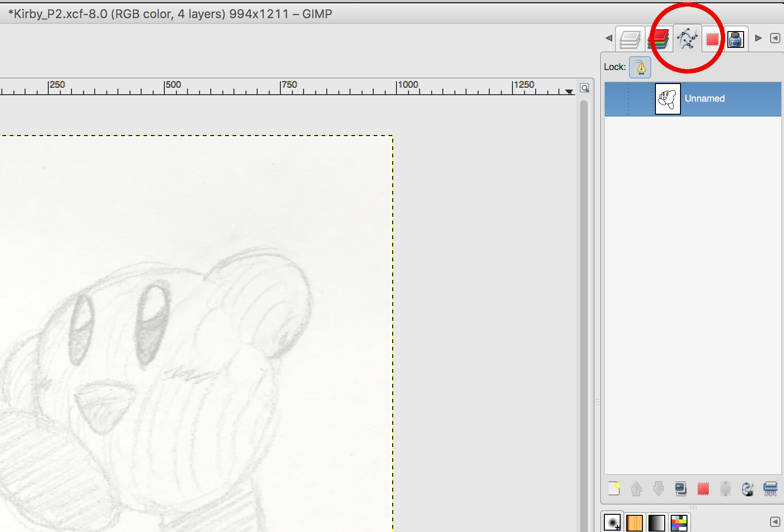
Task: Toggle the link column of Unnamed path
Action: (x=641, y=99)
